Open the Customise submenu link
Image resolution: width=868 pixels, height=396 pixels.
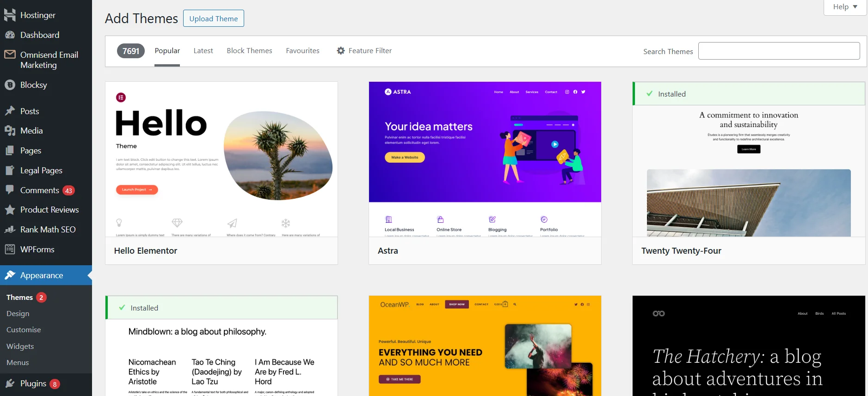24,330
